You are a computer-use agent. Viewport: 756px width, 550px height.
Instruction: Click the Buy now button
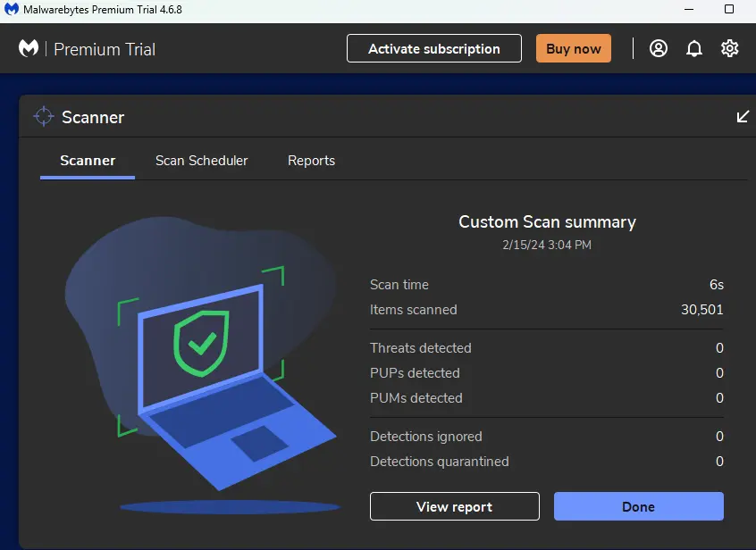(574, 48)
